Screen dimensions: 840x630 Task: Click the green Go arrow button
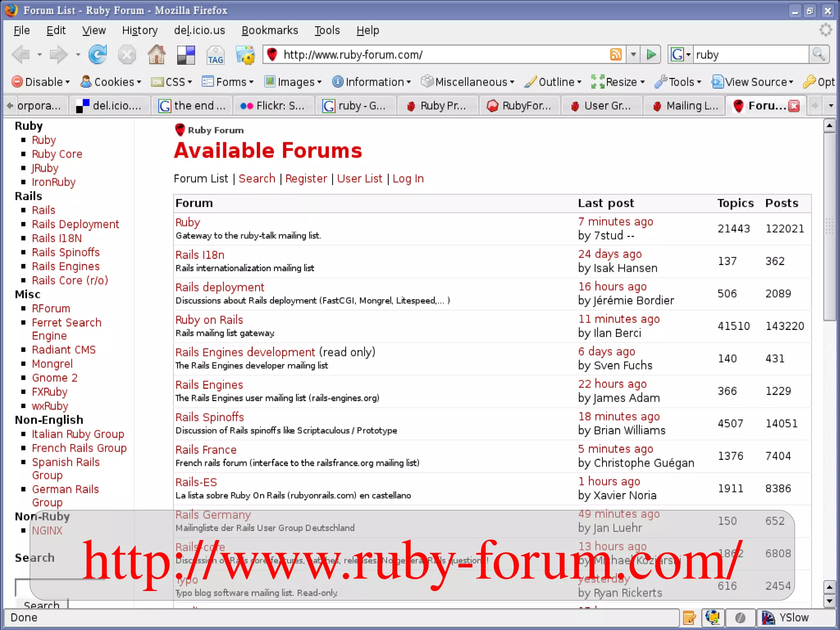click(x=651, y=55)
